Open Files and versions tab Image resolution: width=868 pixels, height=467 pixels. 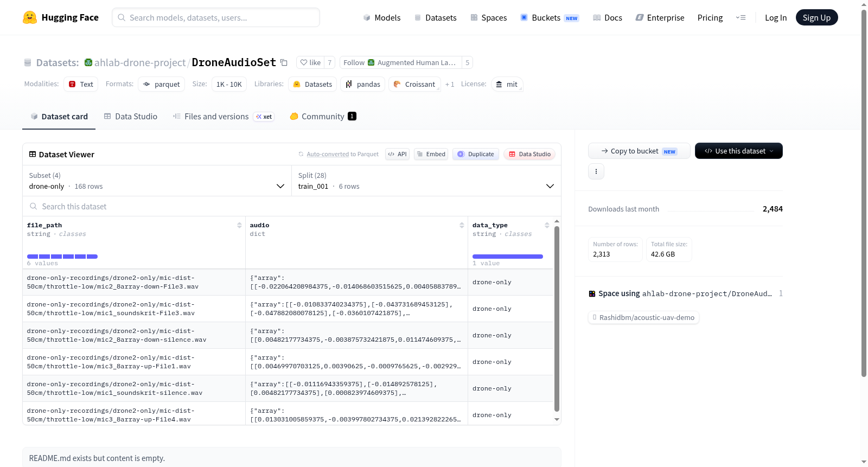point(224,117)
